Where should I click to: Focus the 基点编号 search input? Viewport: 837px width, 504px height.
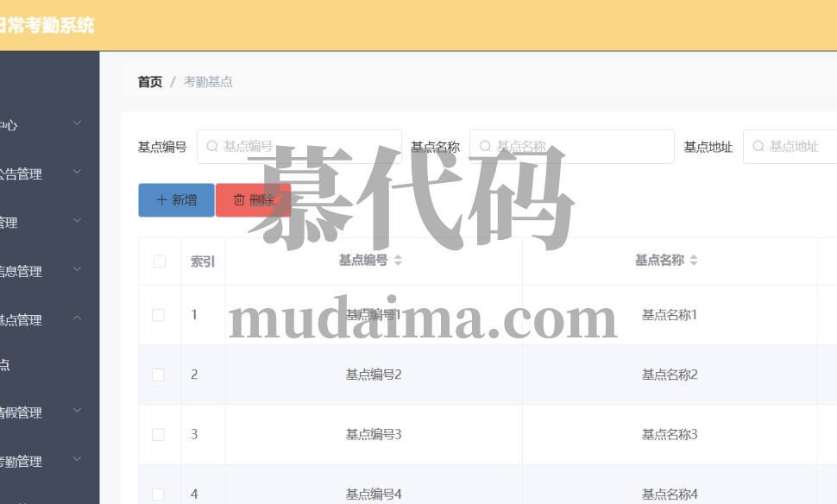pyautogui.click(x=308, y=147)
